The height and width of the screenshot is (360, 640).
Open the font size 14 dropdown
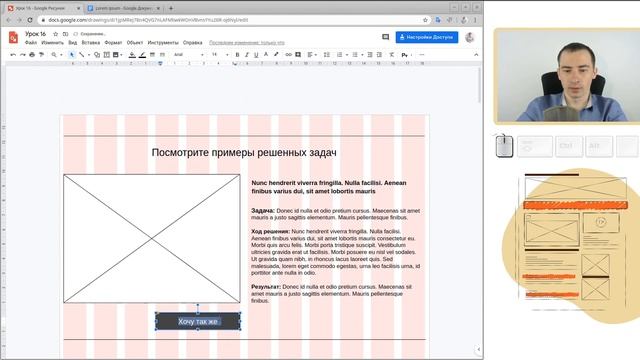[220, 55]
